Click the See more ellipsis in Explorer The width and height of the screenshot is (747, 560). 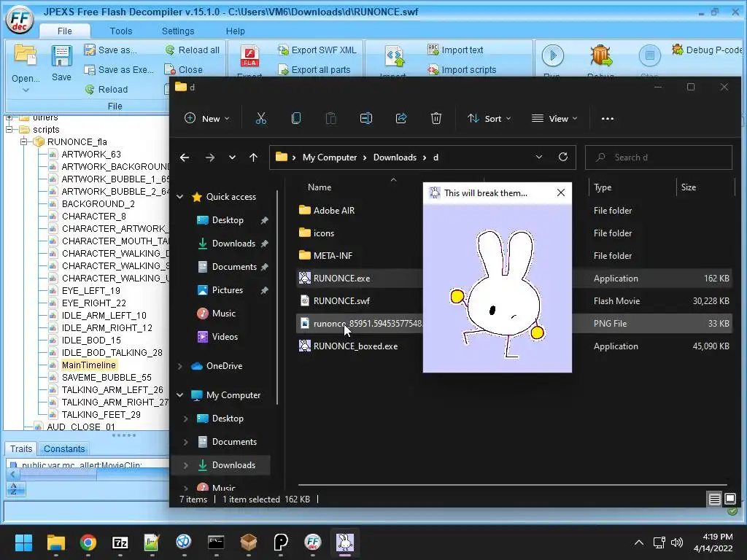click(x=608, y=119)
